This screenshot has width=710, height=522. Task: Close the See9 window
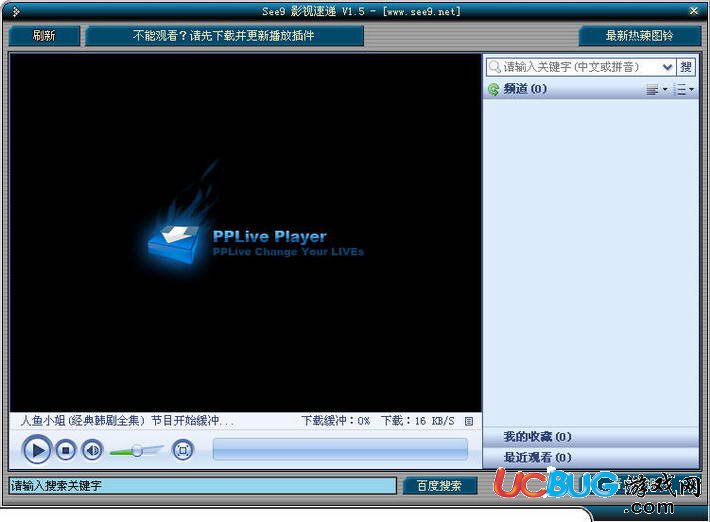(x=693, y=11)
